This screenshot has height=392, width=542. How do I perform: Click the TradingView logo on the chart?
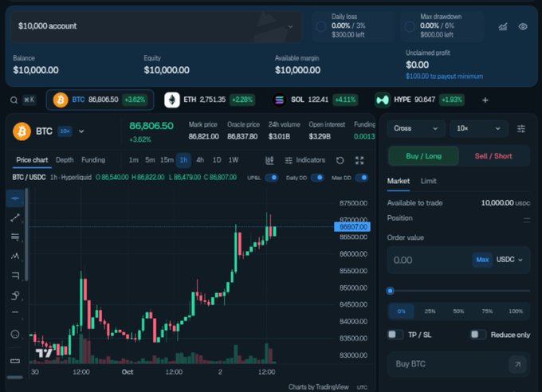point(44,353)
